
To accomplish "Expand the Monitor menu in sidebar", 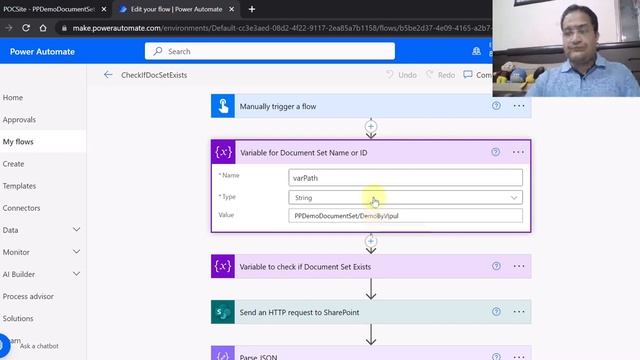I will 76,252.
